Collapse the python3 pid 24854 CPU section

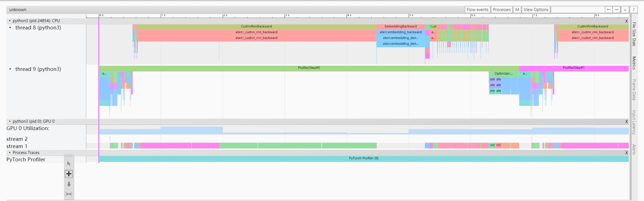(x=10, y=21)
